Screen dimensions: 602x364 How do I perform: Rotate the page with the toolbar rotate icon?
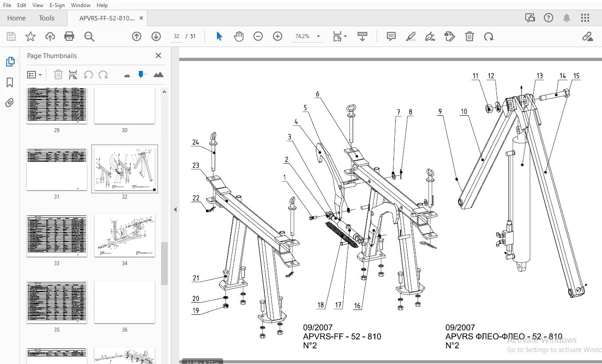[489, 36]
